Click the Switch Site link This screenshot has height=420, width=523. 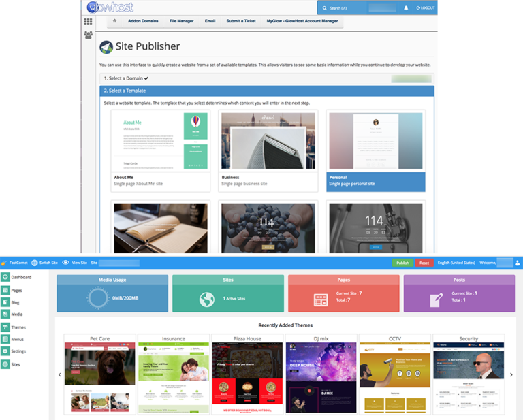[x=48, y=263]
